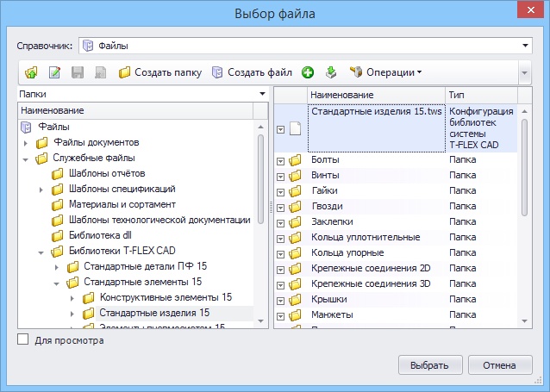The width and height of the screenshot is (550, 392).
Task: Click the Гайки folder icon
Action: click(x=295, y=191)
